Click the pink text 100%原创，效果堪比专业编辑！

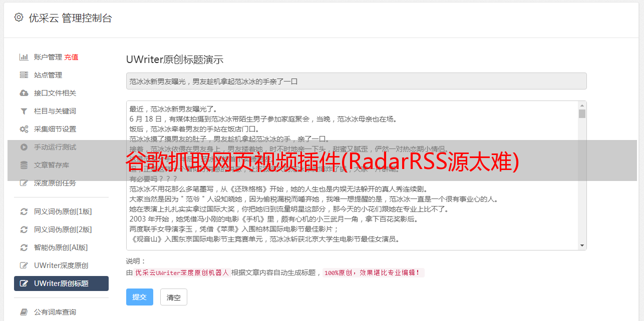tap(373, 273)
